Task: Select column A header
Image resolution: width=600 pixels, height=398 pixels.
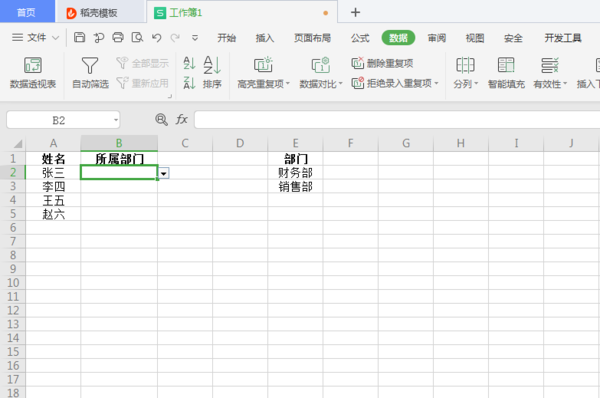Action: [x=53, y=143]
